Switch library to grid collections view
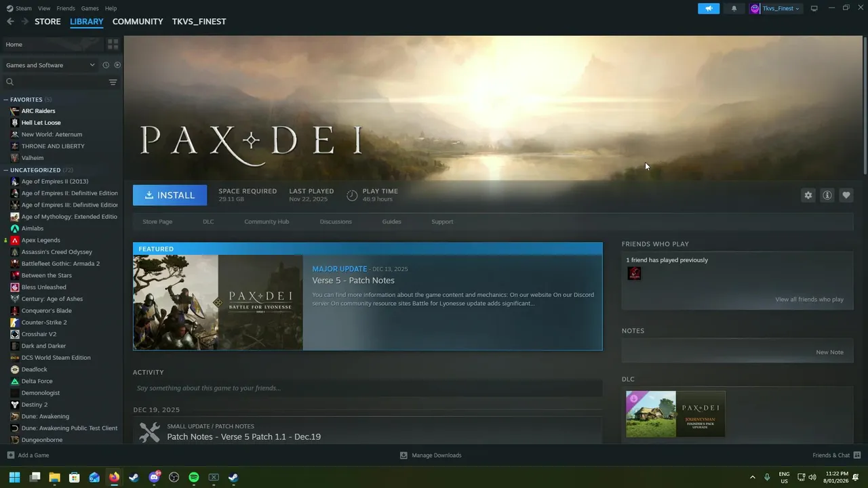 (x=113, y=44)
